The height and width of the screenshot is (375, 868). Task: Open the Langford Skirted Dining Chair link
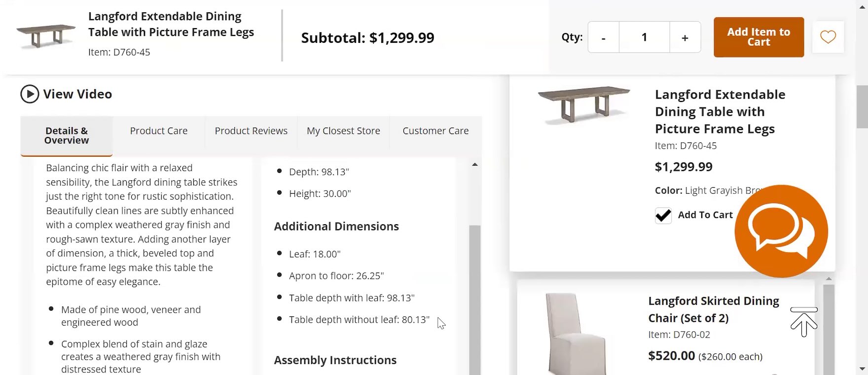pyautogui.click(x=713, y=309)
